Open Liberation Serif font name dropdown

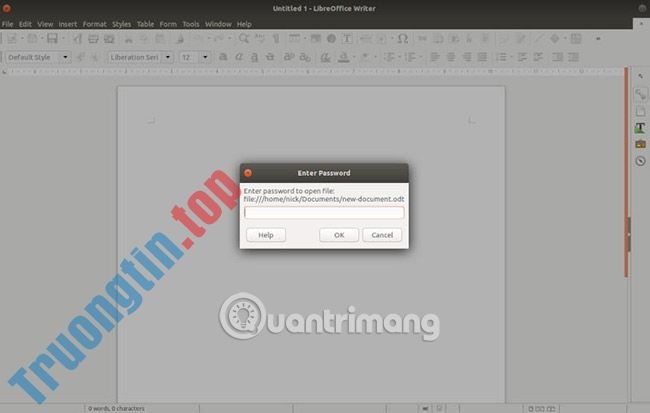coord(168,57)
